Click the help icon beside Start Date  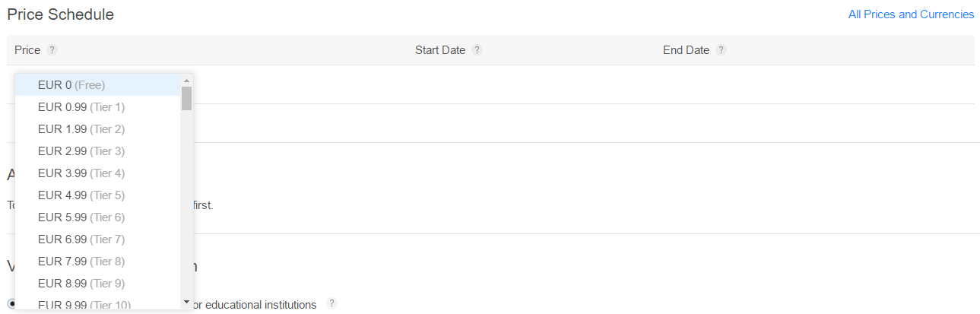(477, 50)
